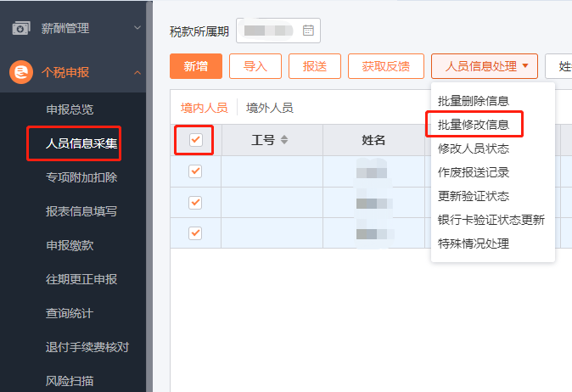Open 退付手续费核对 sidebar item
This screenshot has width=572, height=392.
[87, 347]
